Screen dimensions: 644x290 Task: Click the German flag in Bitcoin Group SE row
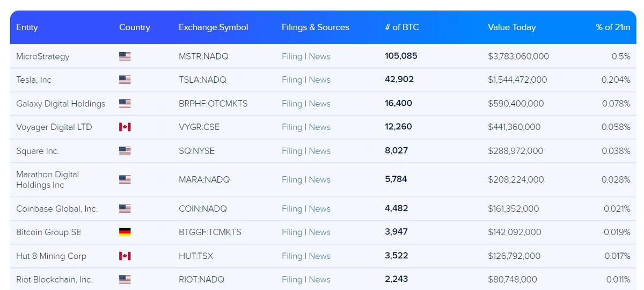[x=125, y=232]
